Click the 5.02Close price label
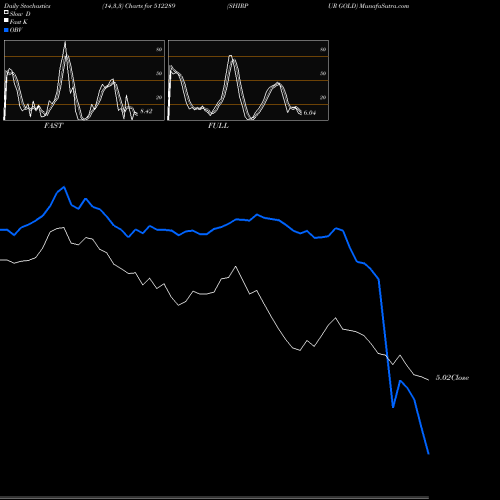The width and height of the screenshot is (500, 500). point(452,378)
